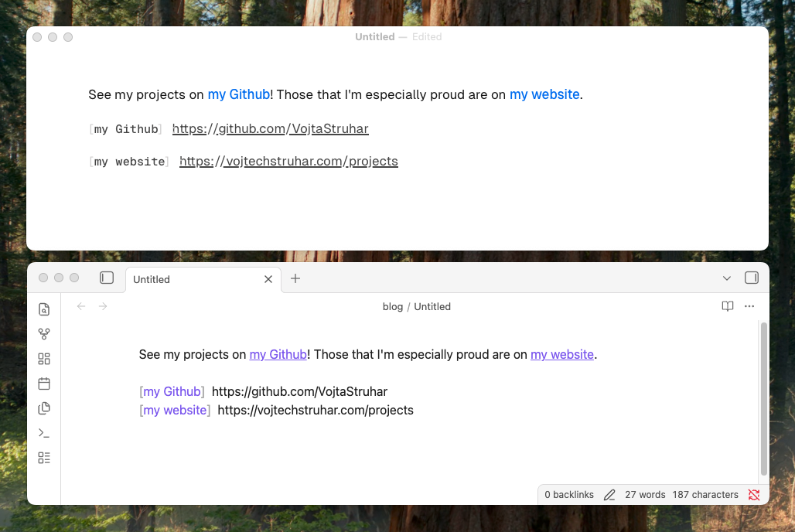
Task: Click the 'my Github' link in the note
Action: coord(278,354)
